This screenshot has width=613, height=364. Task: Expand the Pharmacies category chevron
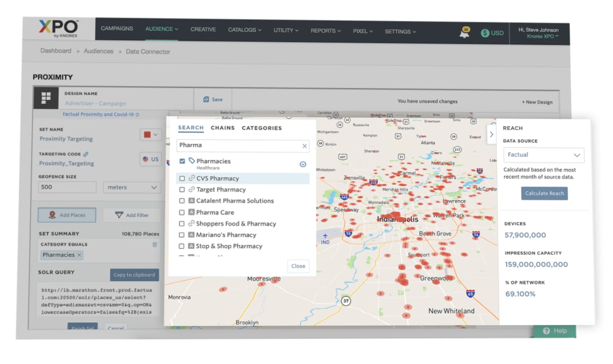pyautogui.click(x=303, y=164)
